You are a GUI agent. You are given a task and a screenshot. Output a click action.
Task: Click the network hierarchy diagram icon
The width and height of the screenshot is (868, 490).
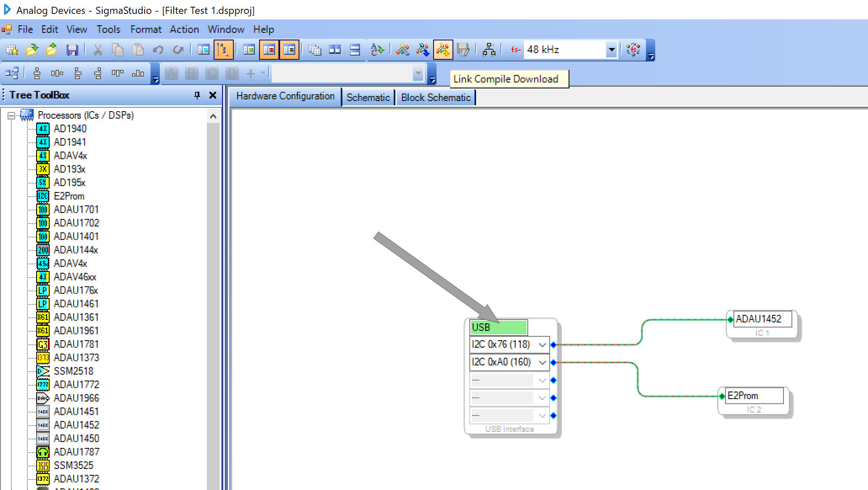(489, 50)
